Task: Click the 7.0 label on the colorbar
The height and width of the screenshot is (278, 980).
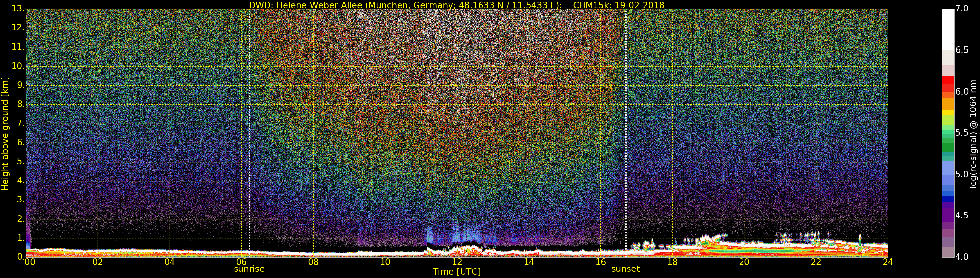Action: pos(962,9)
